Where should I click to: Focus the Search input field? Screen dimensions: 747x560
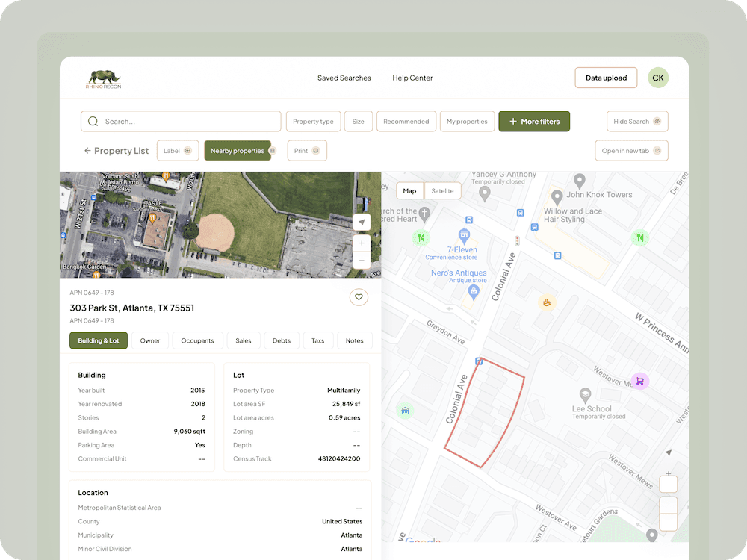(x=181, y=122)
